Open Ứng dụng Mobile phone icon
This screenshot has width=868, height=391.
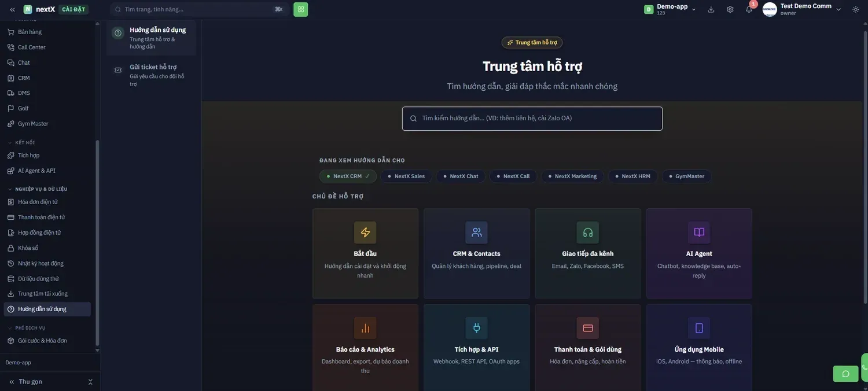[x=699, y=328]
